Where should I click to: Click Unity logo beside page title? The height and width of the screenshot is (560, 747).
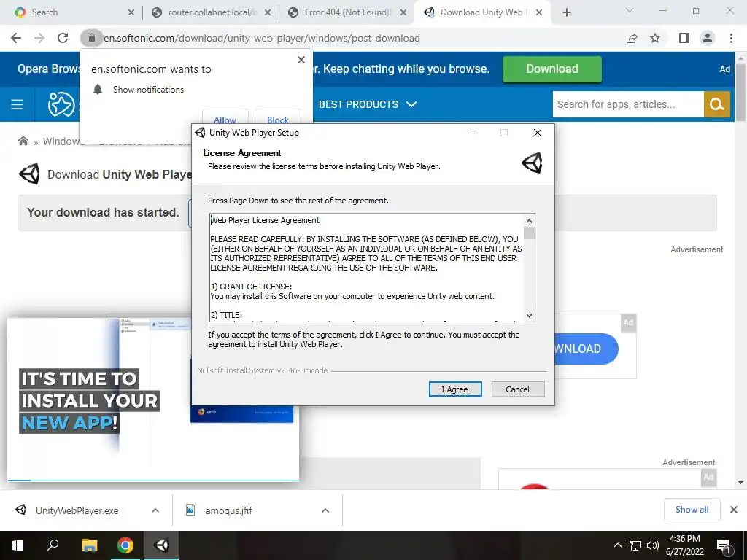tap(29, 174)
